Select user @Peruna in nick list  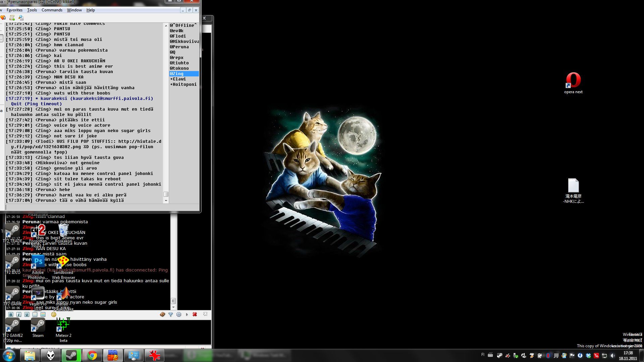click(179, 47)
